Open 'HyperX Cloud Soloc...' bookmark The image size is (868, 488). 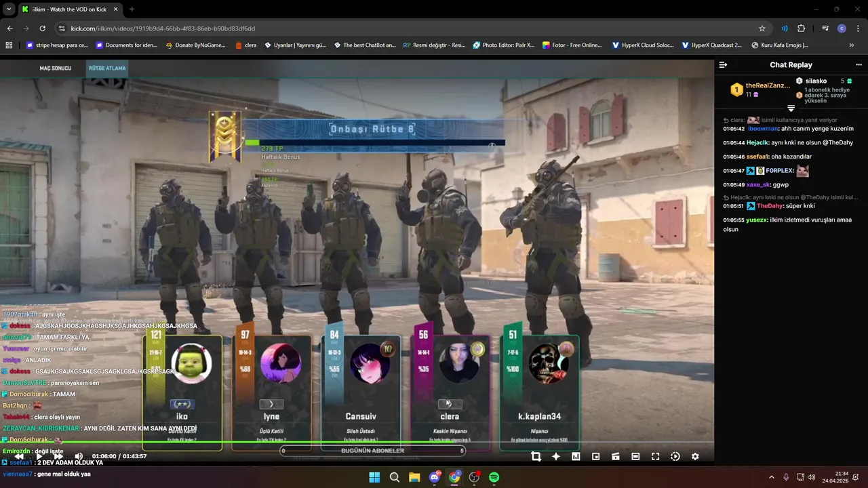click(643, 45)
